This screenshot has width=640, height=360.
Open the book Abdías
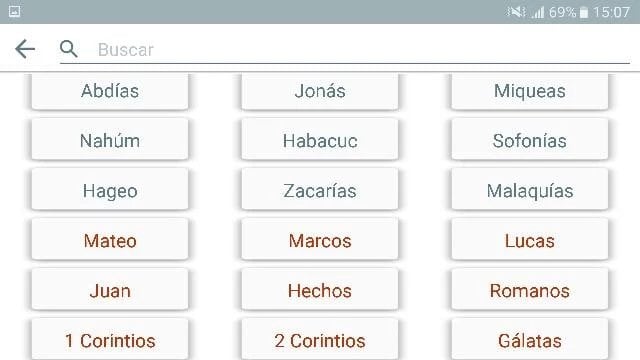click(110, 91)
